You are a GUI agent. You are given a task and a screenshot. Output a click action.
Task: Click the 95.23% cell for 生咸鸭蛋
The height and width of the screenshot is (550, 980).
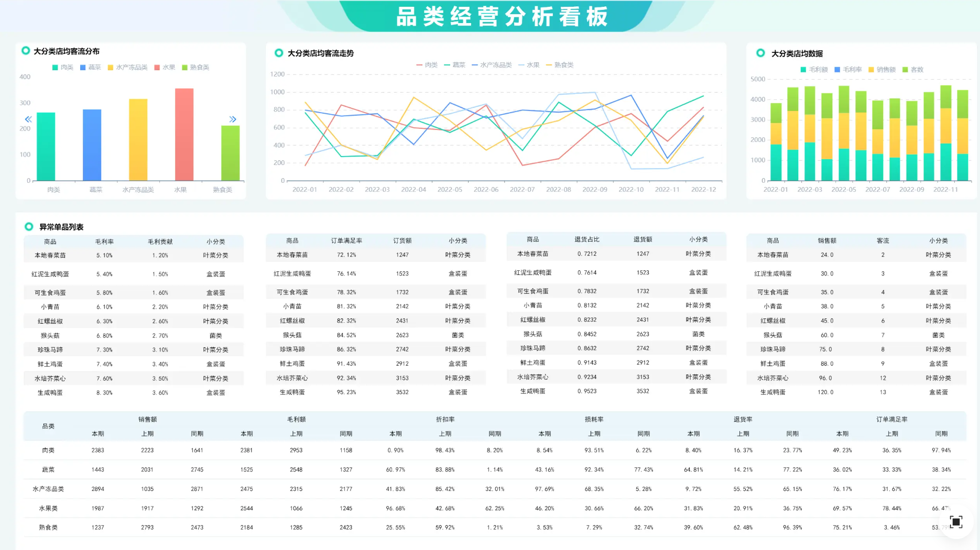pos(346,392)
